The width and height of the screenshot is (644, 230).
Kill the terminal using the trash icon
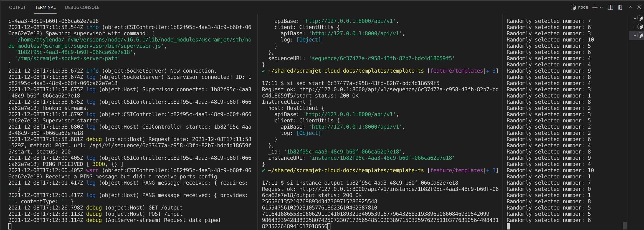[620, 7]
